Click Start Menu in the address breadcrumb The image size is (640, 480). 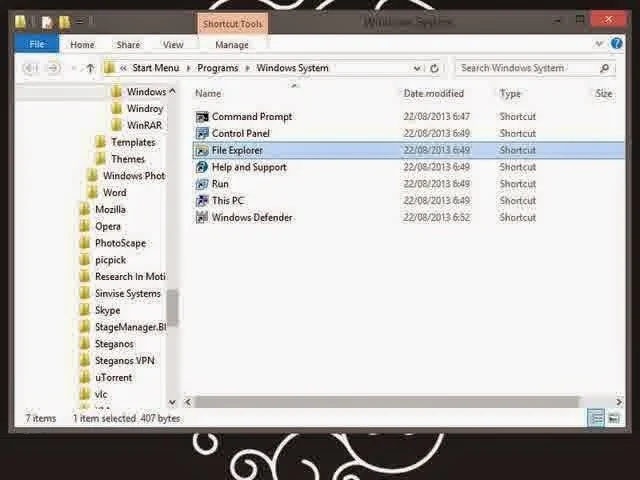tap(156, 68)
